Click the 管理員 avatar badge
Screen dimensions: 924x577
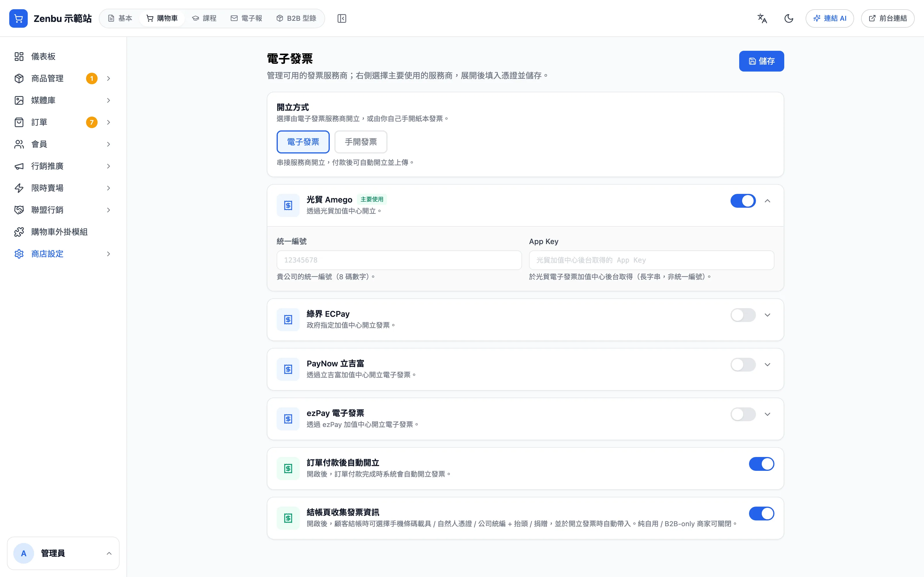(x=24, y=553)
